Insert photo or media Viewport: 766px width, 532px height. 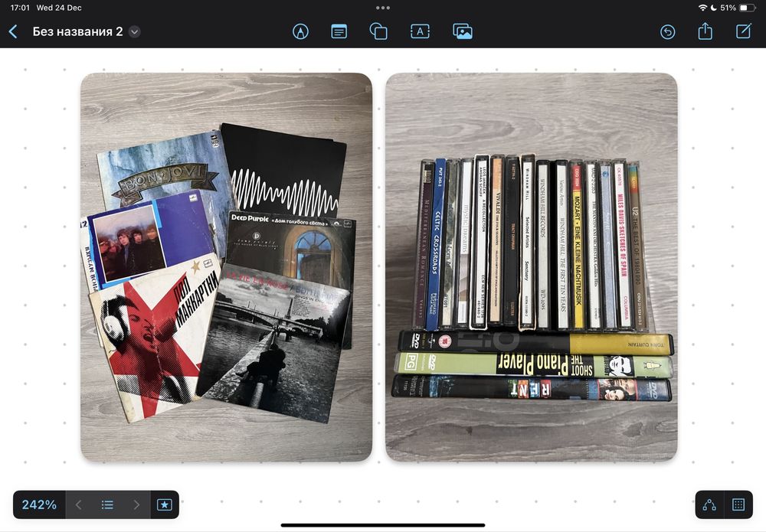[463, 31]
